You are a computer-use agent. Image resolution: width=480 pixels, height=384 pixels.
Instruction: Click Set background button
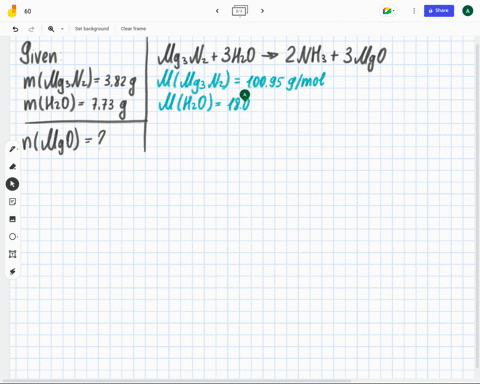pyautogui.click(x=92, y=29)
